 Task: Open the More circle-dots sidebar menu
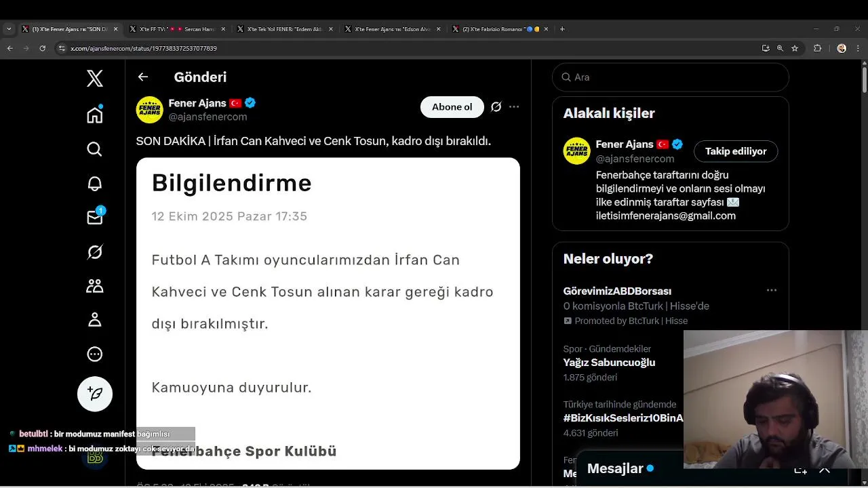click(x=95, y=354)
